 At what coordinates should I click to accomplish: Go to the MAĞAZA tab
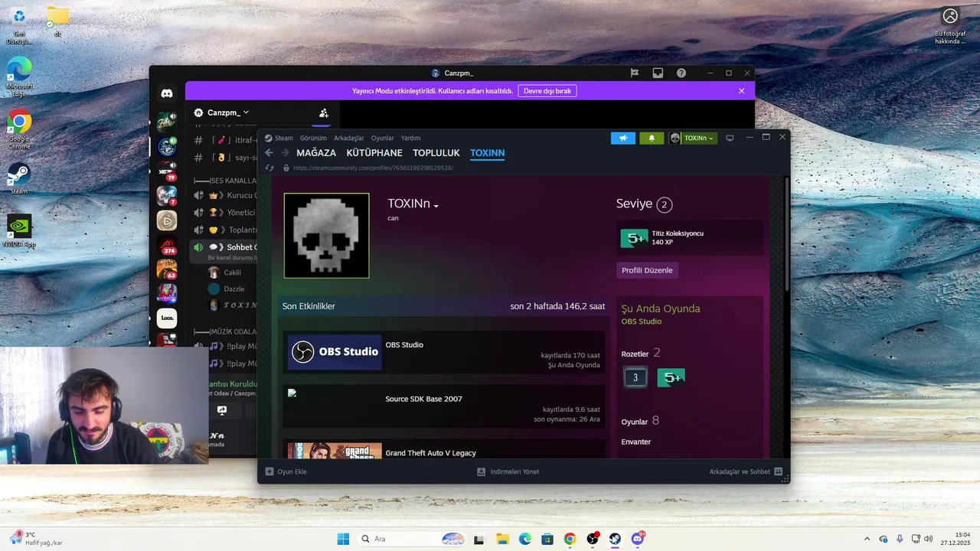(x=316, y=153)
